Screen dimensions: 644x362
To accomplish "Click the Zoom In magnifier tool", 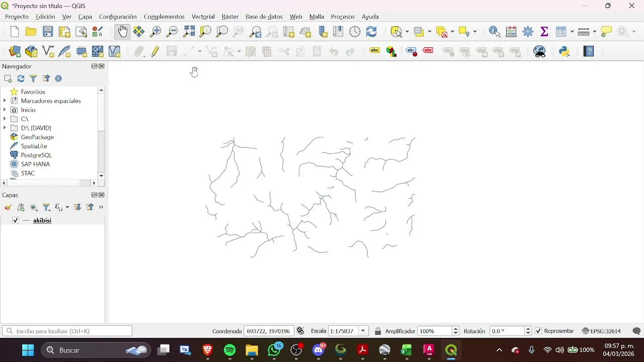I will 155,32.
